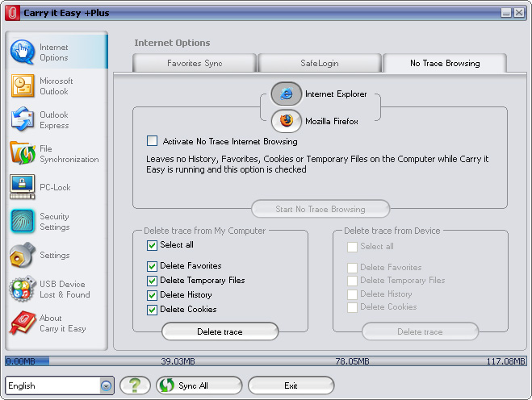This screenshot has width=532, height=400.
Task: Click the 39.03MB storage marker
Action: click(178, 361)
